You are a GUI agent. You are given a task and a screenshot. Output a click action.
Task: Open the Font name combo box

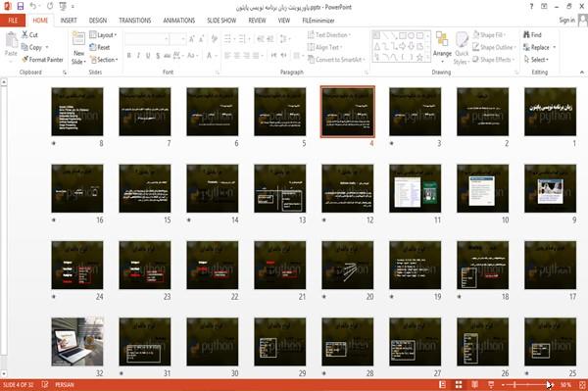[x=146, y=39]
